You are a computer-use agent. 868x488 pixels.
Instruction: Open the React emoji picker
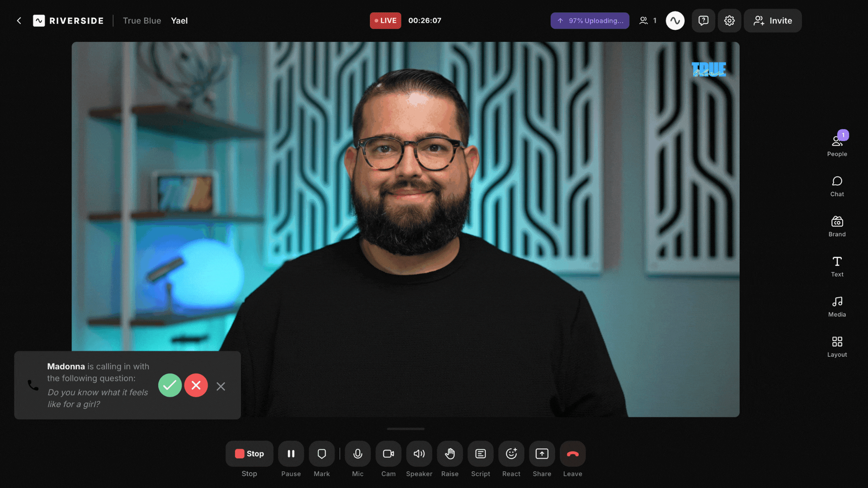511,454
